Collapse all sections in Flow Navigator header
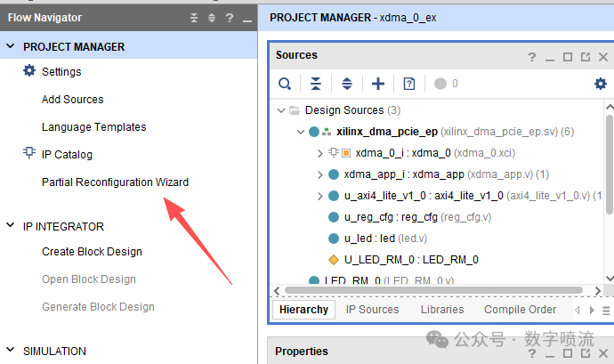This screenshot has height=364, width=614. (x=195, y=18)
